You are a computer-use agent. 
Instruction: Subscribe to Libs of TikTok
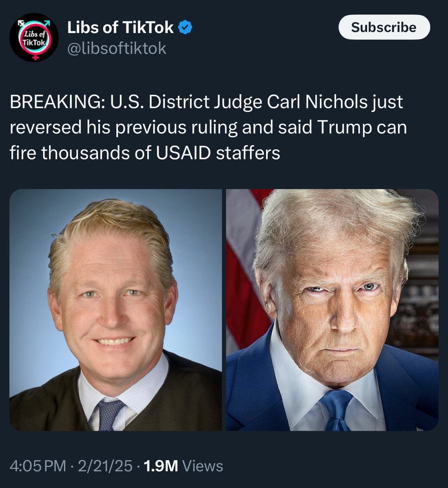[384, 27]
